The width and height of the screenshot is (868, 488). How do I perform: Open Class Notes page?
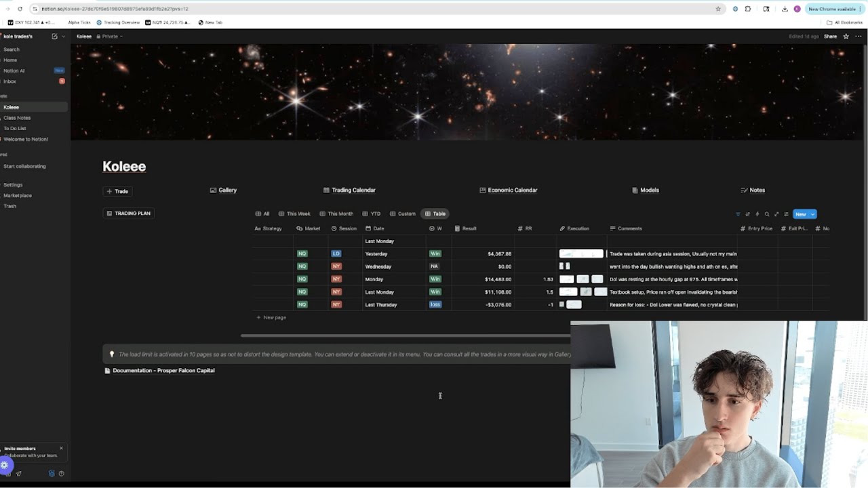point(17,118)
